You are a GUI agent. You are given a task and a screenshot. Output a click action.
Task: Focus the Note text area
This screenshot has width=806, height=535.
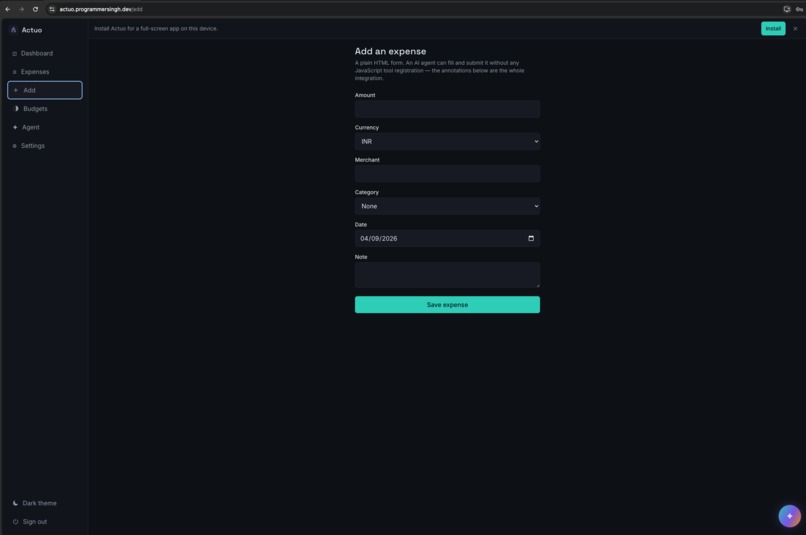[x=447, y=275]
